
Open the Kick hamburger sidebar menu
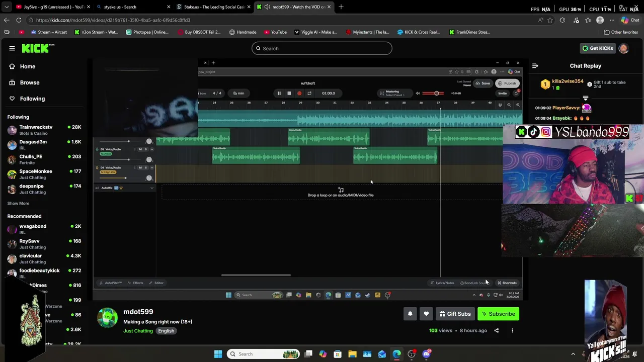[12, 48]
